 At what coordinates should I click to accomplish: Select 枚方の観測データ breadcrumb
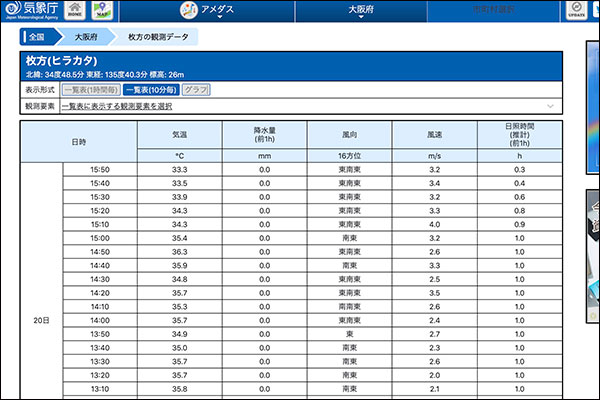[x=158, y=36]
